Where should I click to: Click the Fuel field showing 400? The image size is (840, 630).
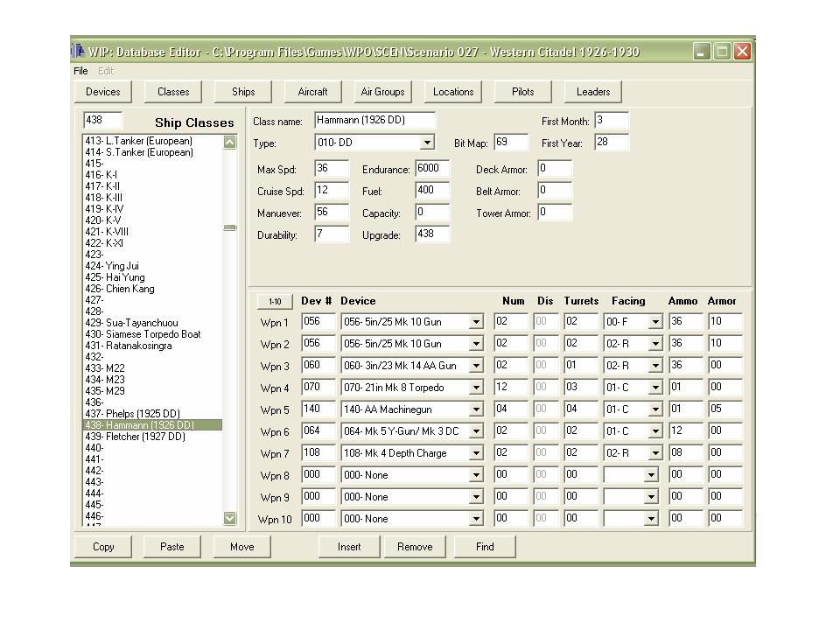tap(431, 190)
